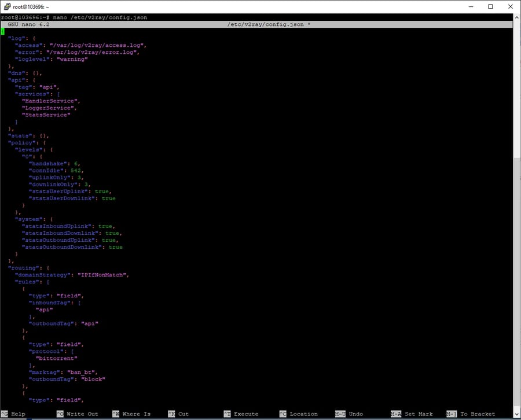Click the M-U Undo shortcut
521x420 pixels.
click(349, 414)
